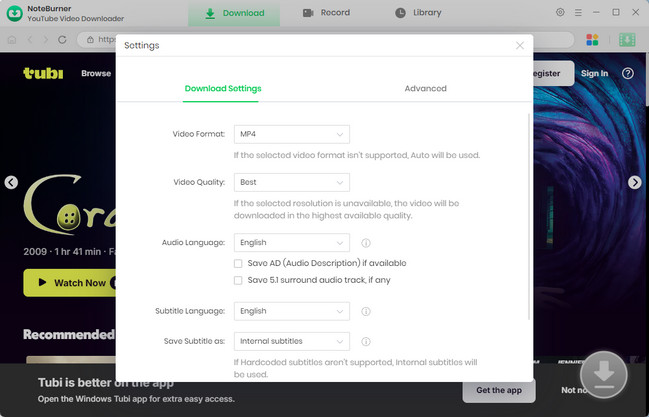Expand the Video Format dropdown
This screenshot has height=417, width=649.
tap(291, 133)
